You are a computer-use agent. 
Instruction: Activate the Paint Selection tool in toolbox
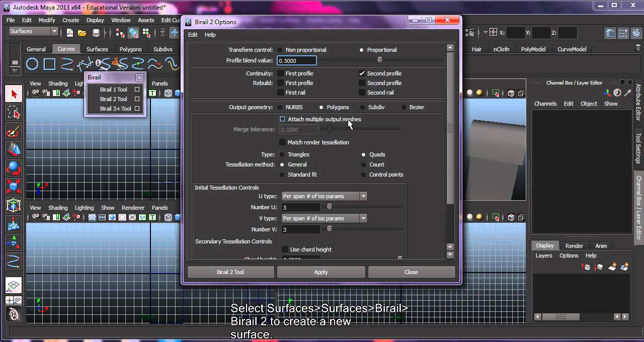click(14, 131)
